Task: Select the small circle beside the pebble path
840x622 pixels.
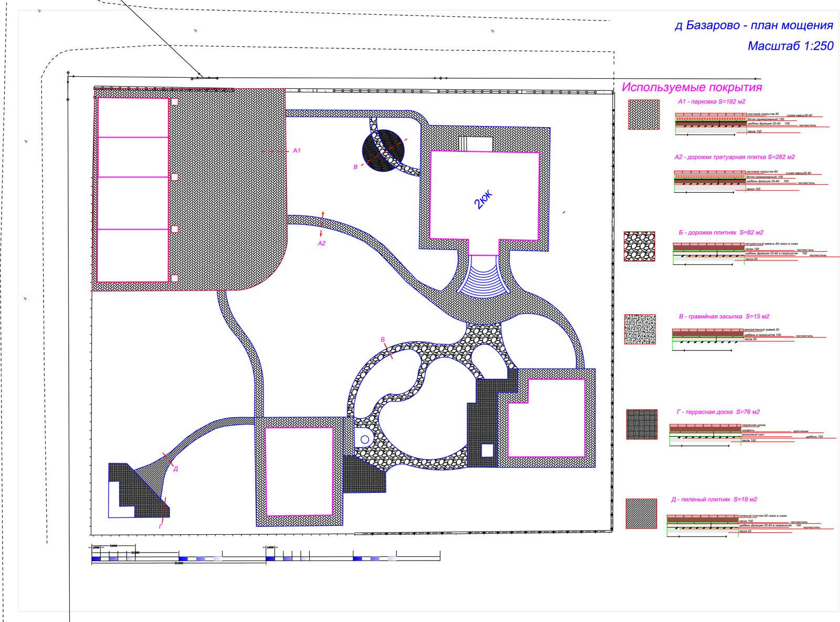Action: tap(364, 439)
